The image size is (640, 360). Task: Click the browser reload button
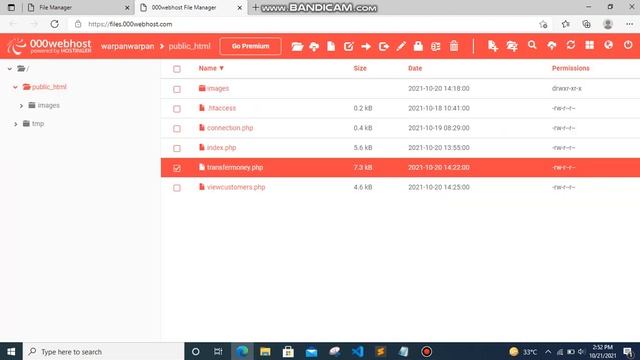[x=54, y=24]
